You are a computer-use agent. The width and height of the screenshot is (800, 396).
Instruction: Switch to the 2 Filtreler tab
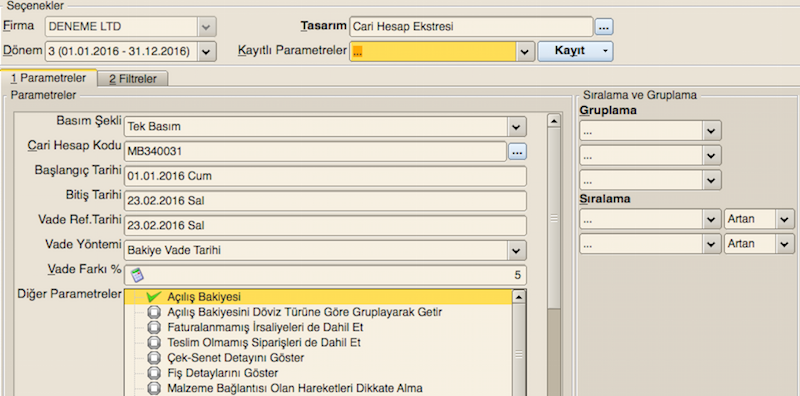tap(133, 79)
